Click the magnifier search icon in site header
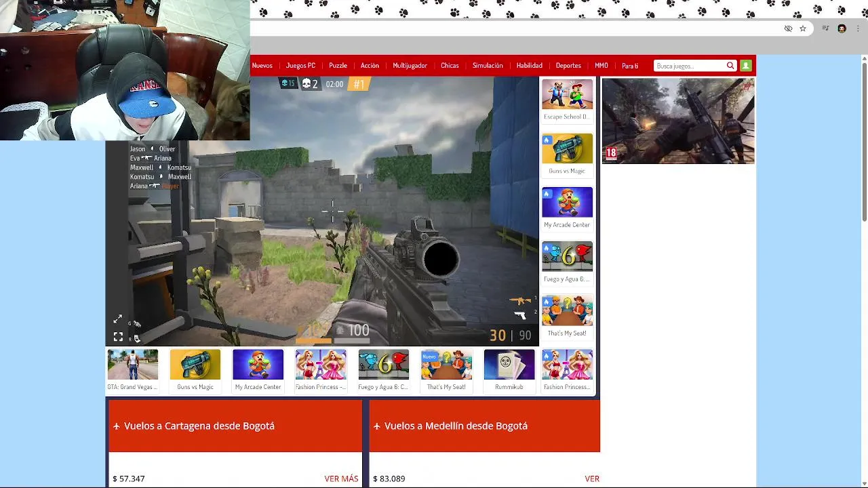This screenshot has height=488, width=868. coord(730,66)
